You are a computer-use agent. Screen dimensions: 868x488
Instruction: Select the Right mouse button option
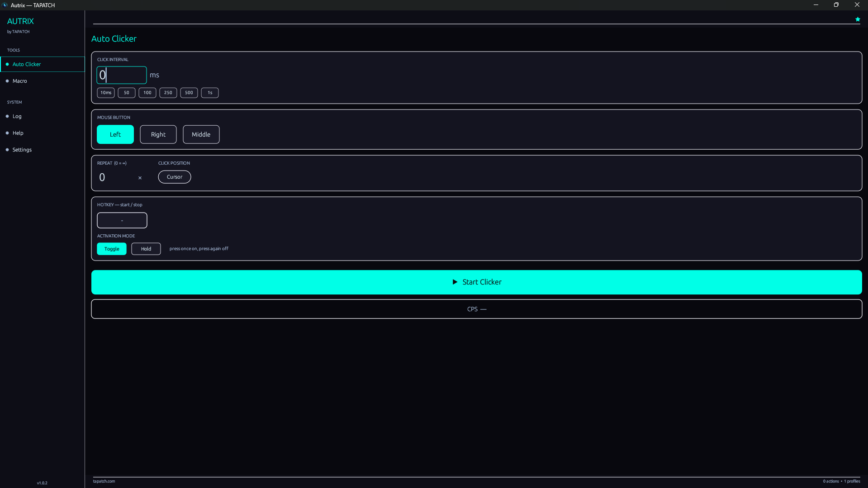click(x=158, y=134)
